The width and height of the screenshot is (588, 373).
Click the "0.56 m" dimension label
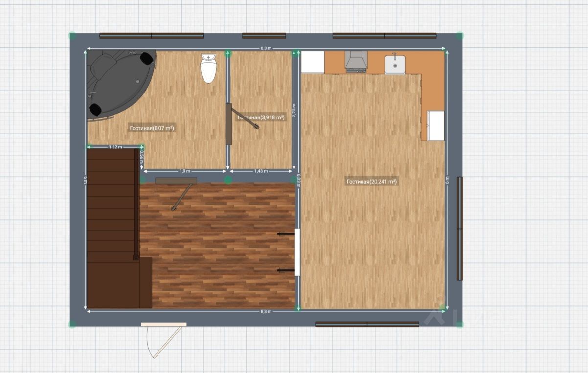pos(142,157)
